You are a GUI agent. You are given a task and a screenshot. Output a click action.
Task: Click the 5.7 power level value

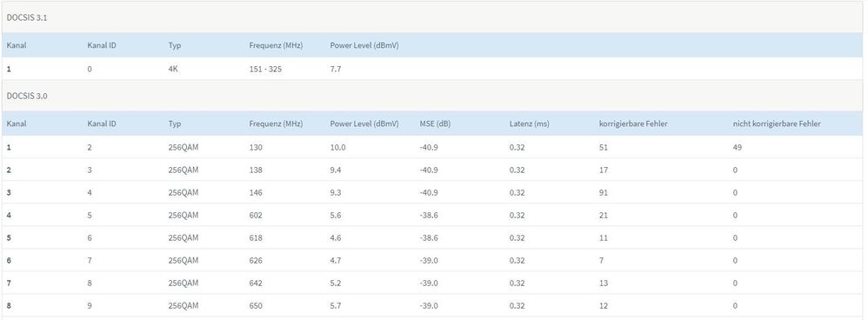tap(336, 305)
